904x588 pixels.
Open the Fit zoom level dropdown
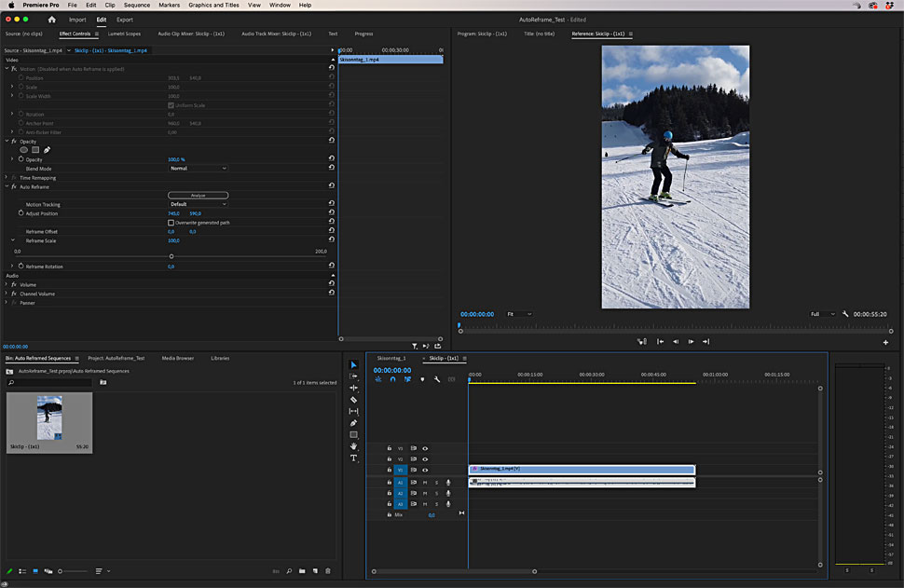(x=519, y=314)
